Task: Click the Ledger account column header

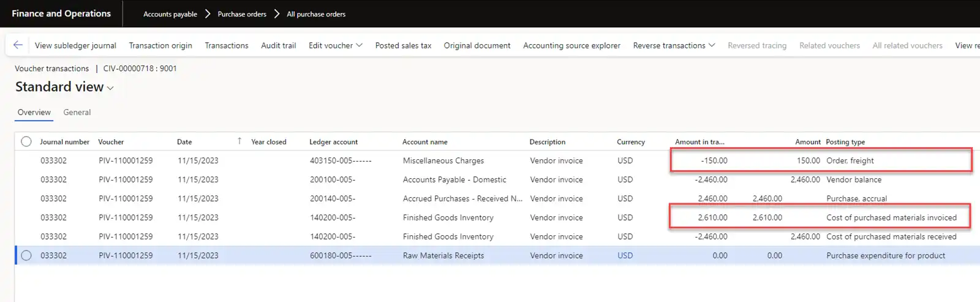Action: click(x=333, y=142)
